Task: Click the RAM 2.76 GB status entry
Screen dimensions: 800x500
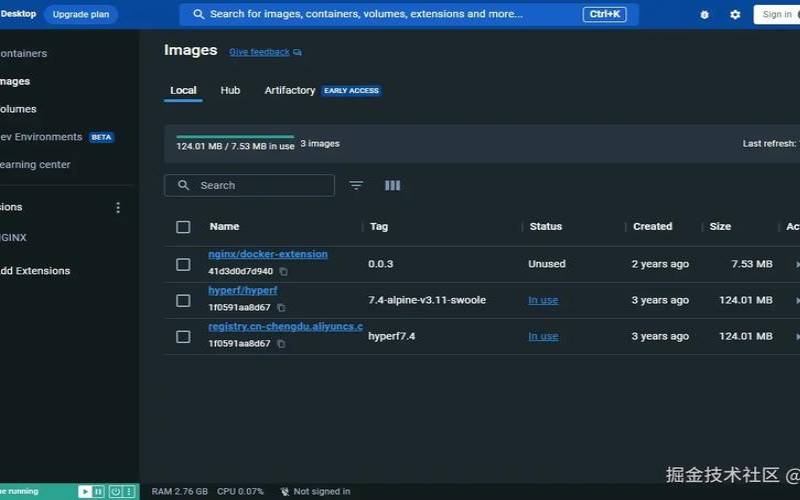Action: [x=180, y=491]
